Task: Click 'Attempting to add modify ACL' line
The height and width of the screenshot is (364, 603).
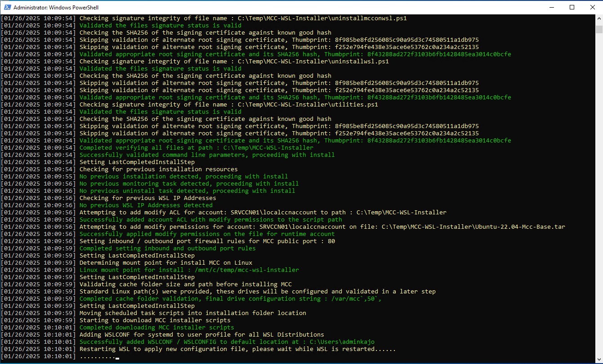Action: tap(223, 213)
